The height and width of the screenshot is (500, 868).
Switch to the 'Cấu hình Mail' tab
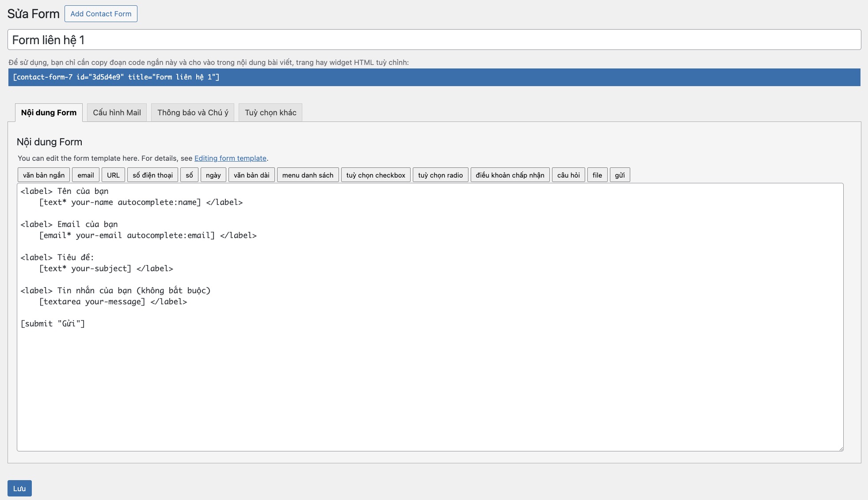[116, 112]
